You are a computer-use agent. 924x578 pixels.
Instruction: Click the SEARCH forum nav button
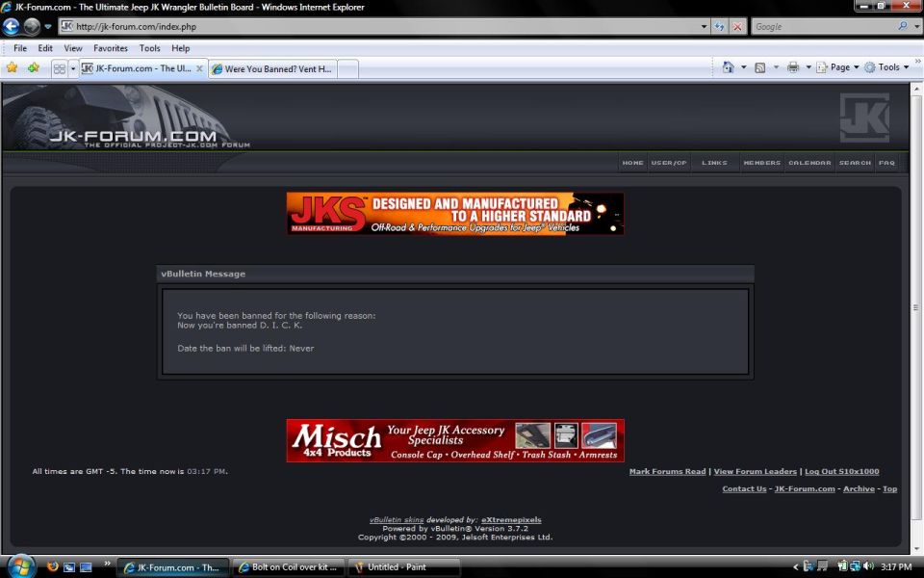click(855, 163)
